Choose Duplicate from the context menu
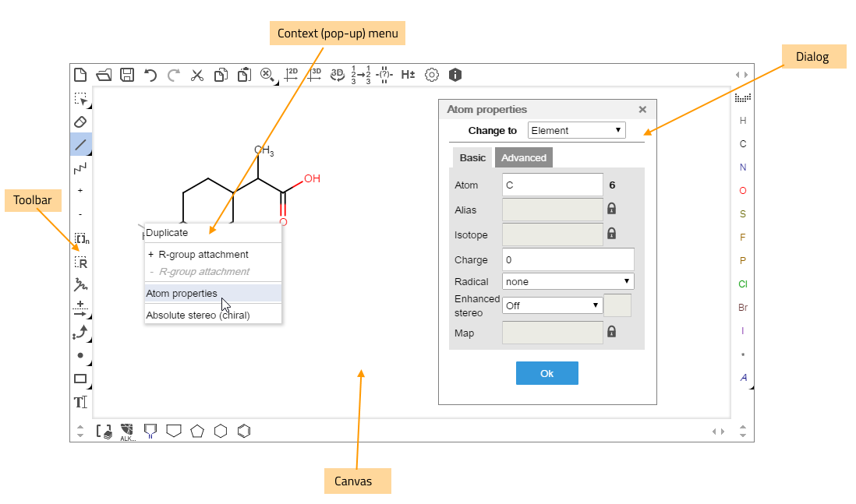The width and height of the screenshot is (856, 504). (167, 232)
